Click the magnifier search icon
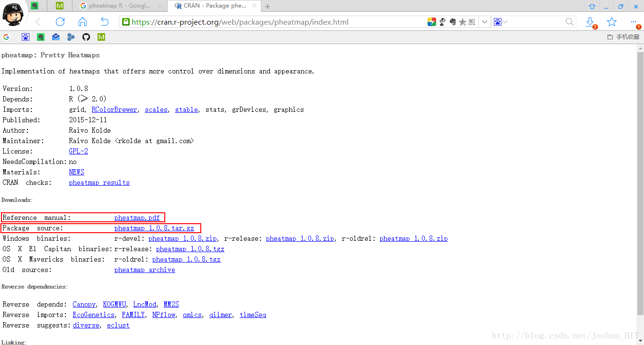This screenshot has height=345, width=644. tap(570, 22)
